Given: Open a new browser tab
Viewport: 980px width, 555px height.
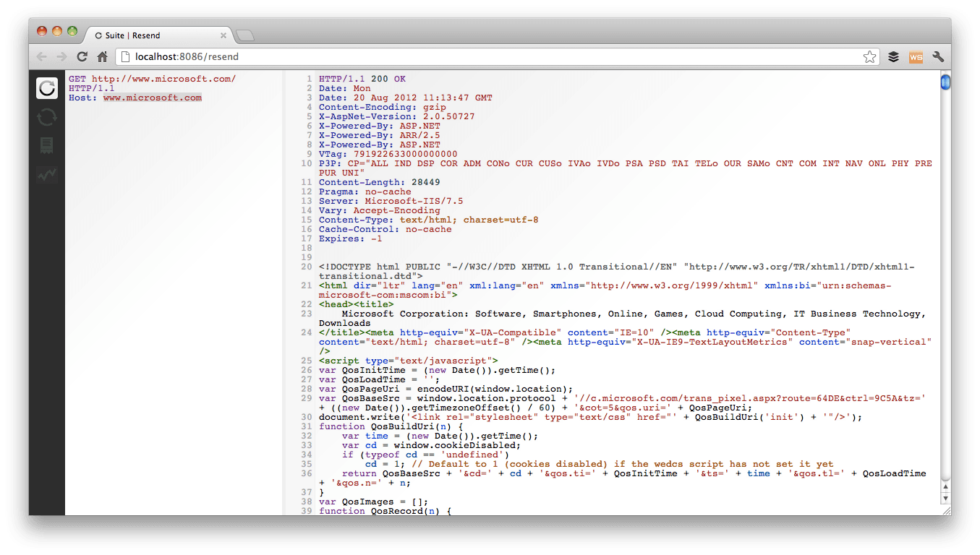Looking at the screenshot, I should click(245, 35).
